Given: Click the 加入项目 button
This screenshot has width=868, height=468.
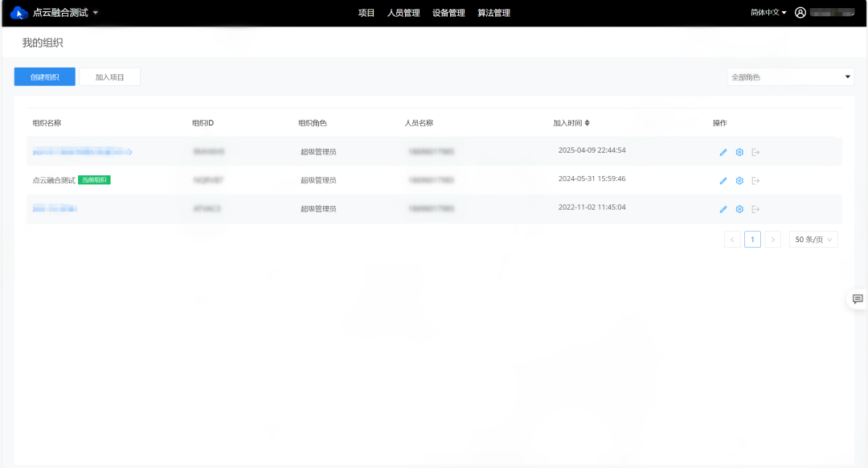Looking at the screenshot, I should pos(109,77).
